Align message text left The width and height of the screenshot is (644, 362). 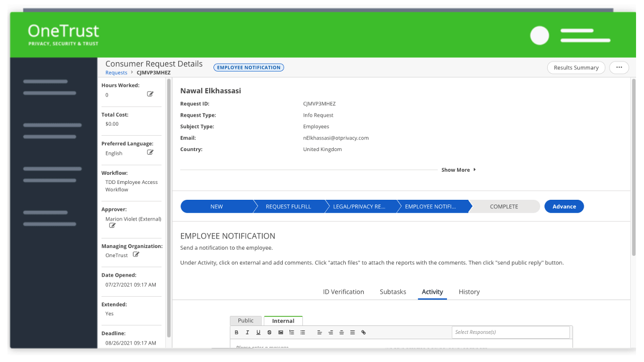click(x=319, y=332)
